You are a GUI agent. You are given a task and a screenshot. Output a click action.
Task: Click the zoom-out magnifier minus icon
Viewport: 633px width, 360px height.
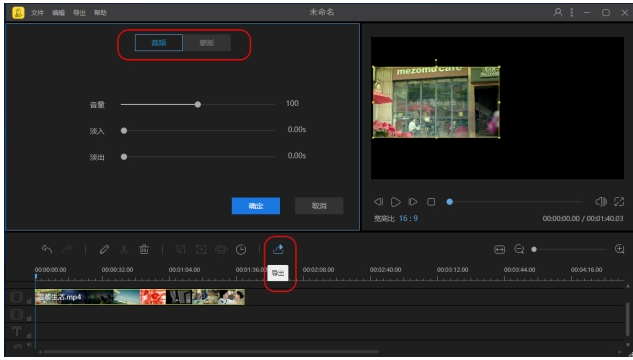[x=519, y=249]
